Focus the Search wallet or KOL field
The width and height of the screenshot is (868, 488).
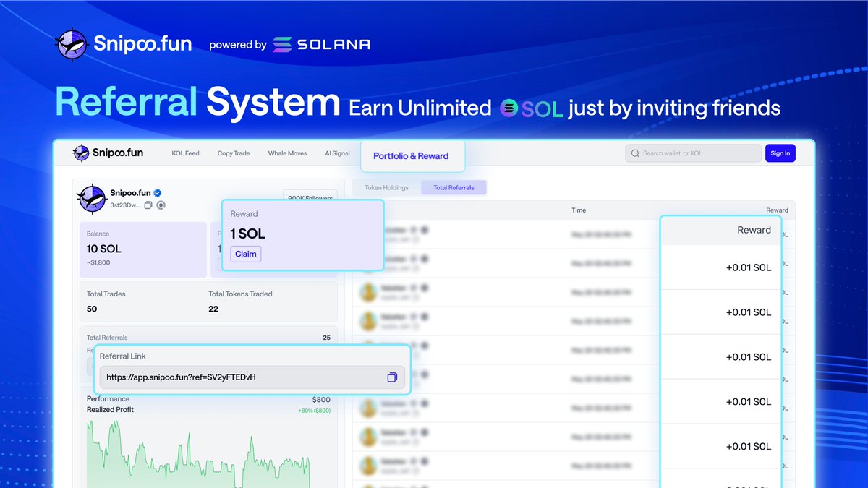(693, 153)
